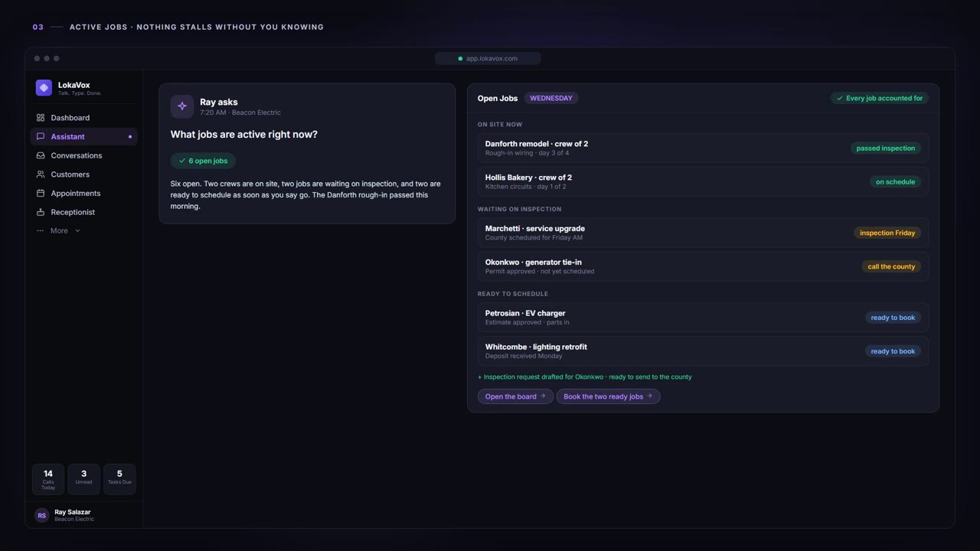
Task: Click the Appointments calendar icon
Action: pyautogui.click(x=41, y=193)
